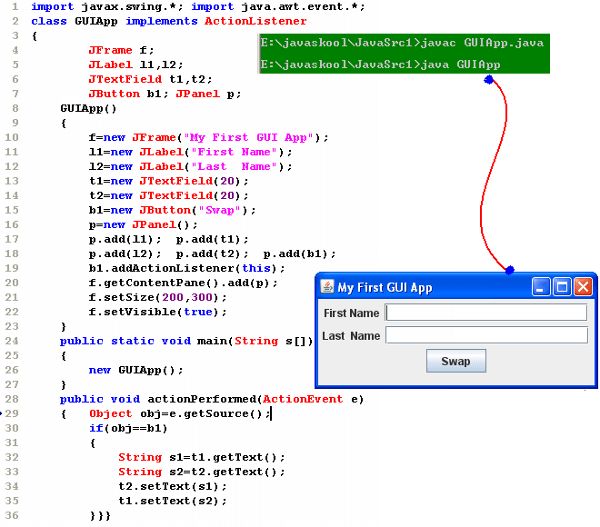Click 'JTextField t1,t2;' on line 6

coord(150,79)
